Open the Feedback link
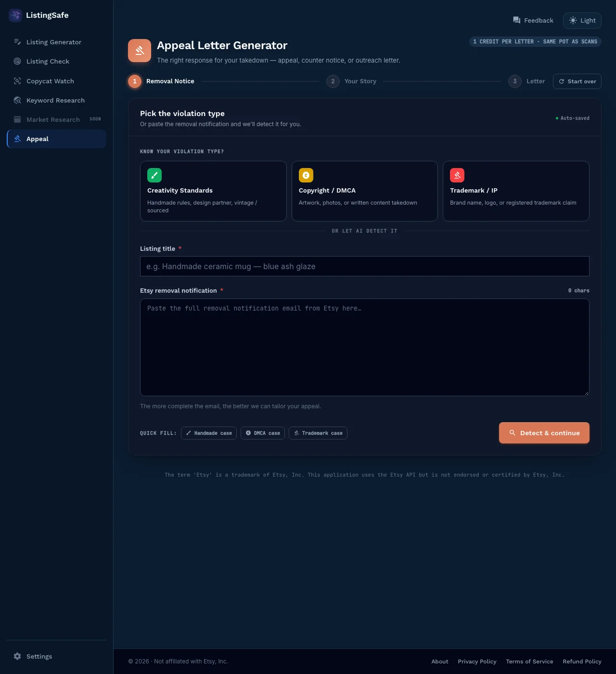The height and width of the screenshot is (674, 616). point(533,20)
